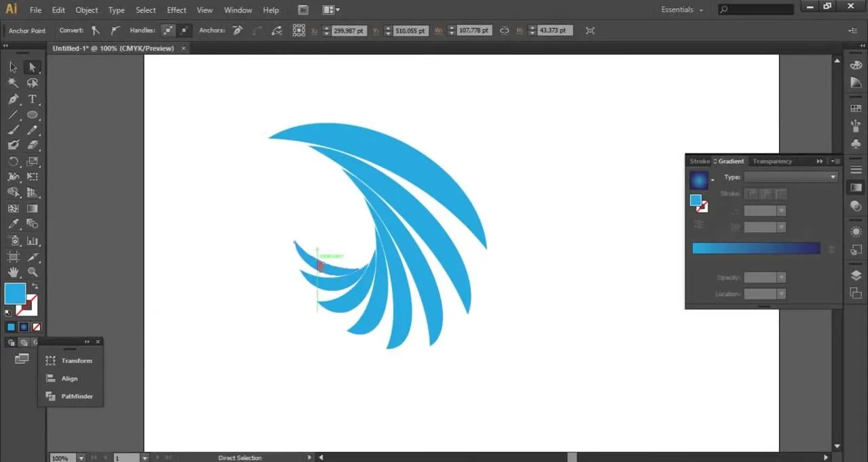Select the Selection tool (black arrow)
Screen dimensions: 868x462
[13, 67]
